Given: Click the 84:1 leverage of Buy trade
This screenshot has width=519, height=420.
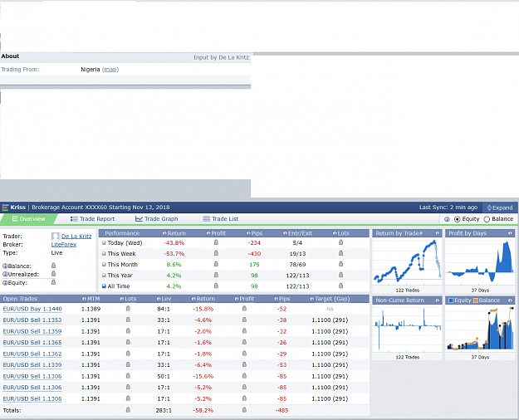Looking at the screenshot, I should point(164,309).
